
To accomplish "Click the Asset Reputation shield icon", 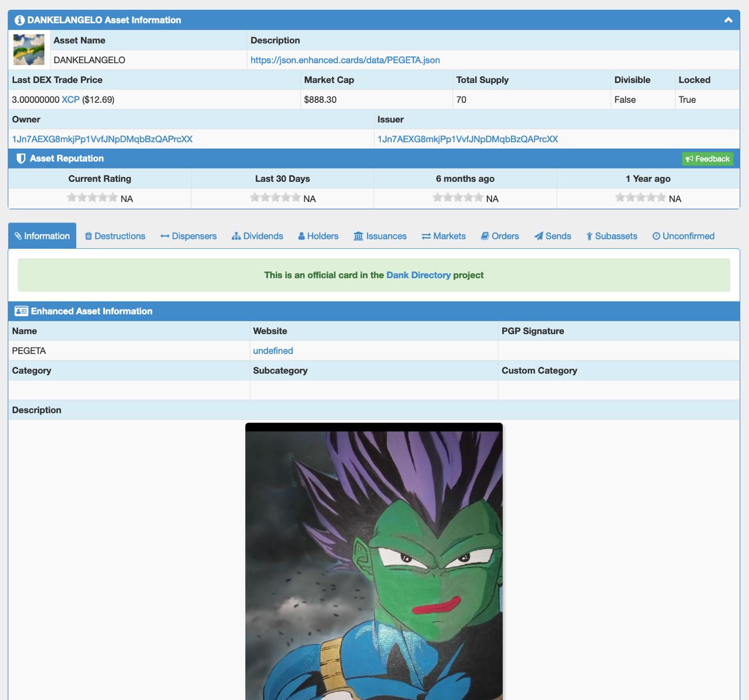I will click(21, 159).
